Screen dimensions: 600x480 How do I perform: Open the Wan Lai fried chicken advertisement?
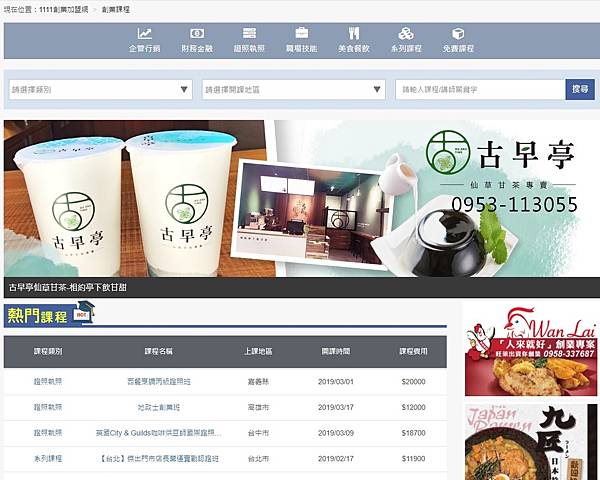click(x=531, y=351)
